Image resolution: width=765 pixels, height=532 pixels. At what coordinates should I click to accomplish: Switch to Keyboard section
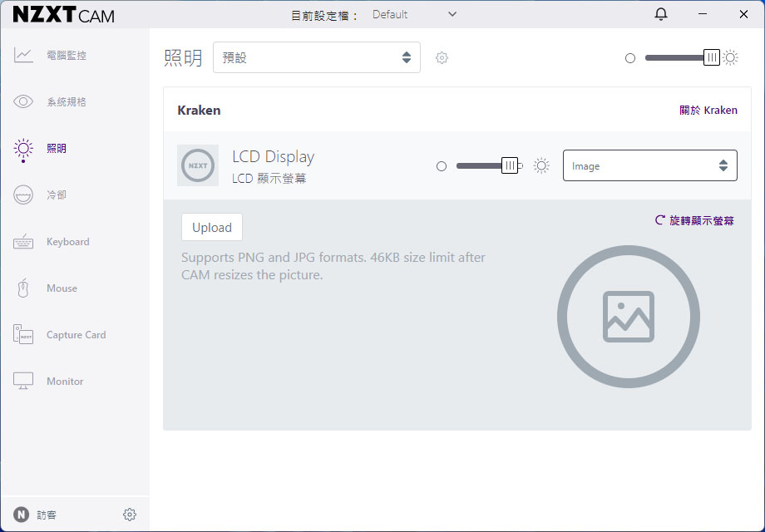tap(68, 241)
